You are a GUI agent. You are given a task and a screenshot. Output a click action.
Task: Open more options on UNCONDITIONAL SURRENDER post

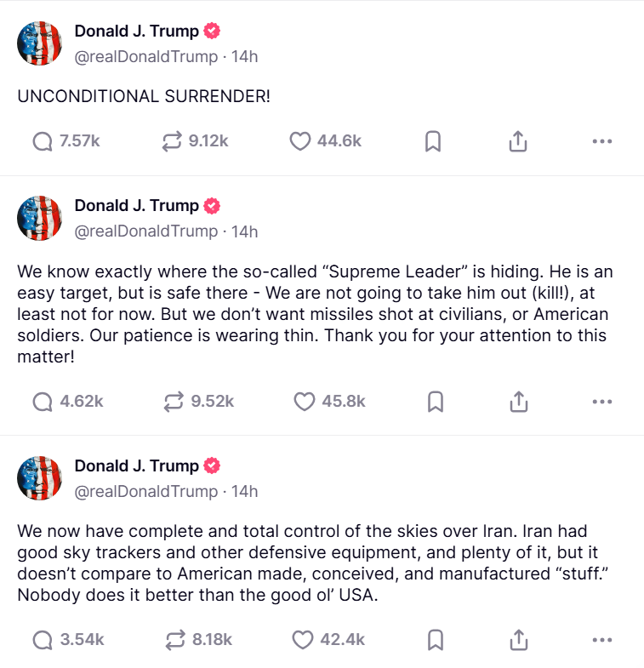[601, 142]
